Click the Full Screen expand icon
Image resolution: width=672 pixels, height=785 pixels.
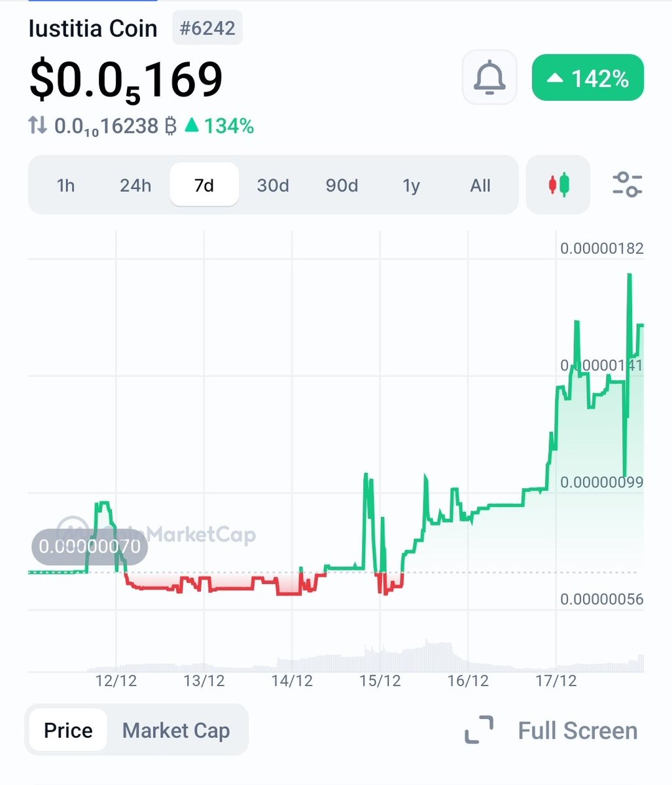[x=480, y=729]
